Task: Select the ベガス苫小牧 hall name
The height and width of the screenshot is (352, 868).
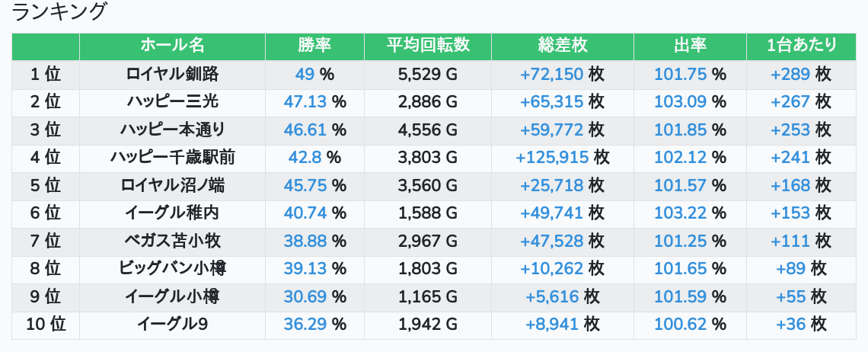Action: coord(172,241)
